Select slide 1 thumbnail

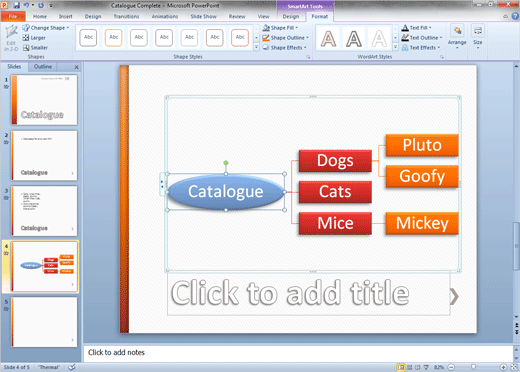pyautogui.click(x=44, y=100)
